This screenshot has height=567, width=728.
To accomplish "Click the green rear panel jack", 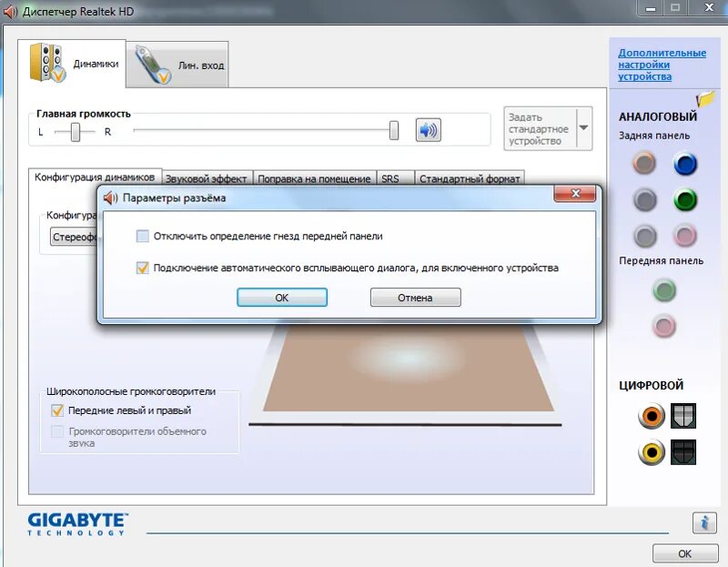I will coord(685,199).
